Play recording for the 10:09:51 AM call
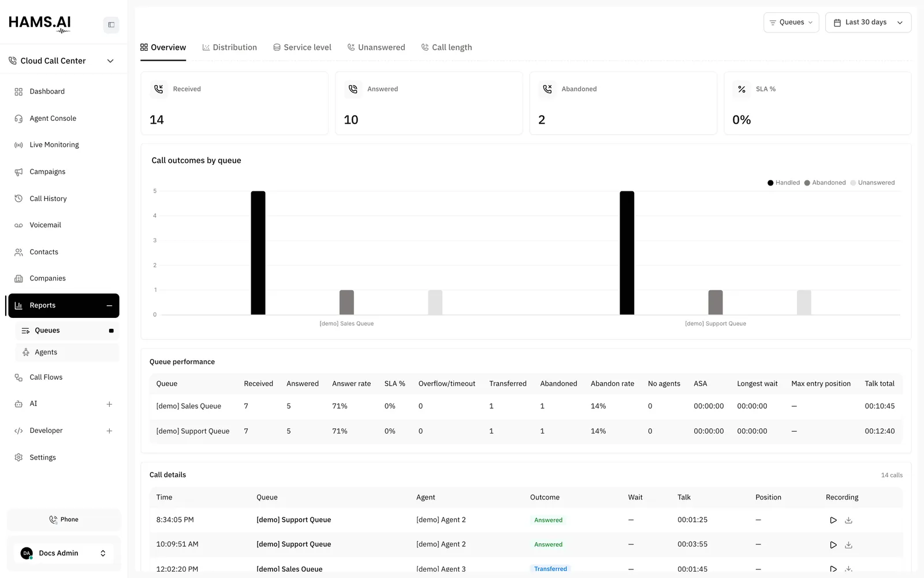924x578 pixels. click(833, 544)
